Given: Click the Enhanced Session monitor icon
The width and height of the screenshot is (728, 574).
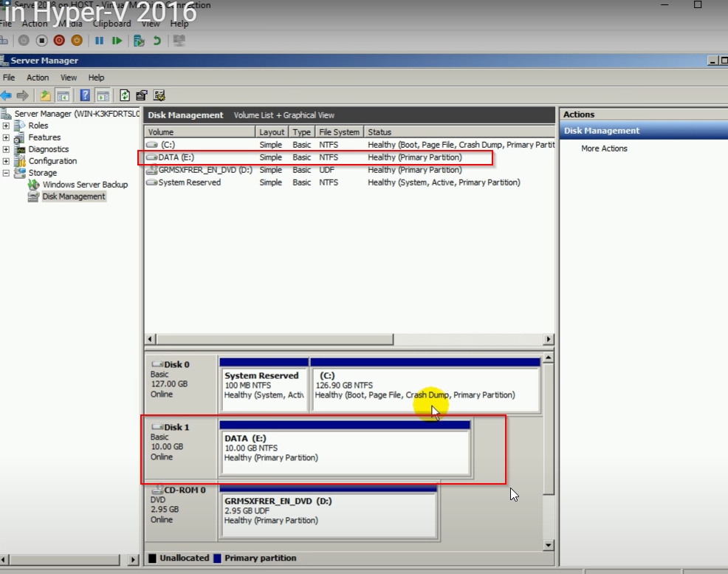Looking at the screenshot, I should click(179, 41).
